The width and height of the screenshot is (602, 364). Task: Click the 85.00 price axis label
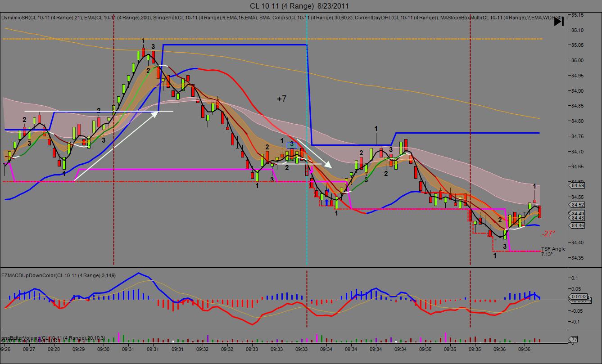(577, 60)
